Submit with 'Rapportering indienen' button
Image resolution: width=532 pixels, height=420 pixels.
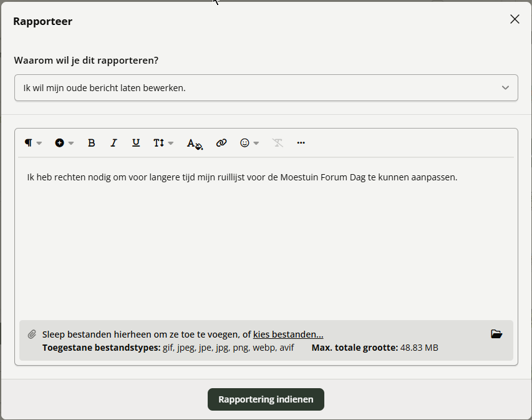pyautogui.click(x=266, y=399)
